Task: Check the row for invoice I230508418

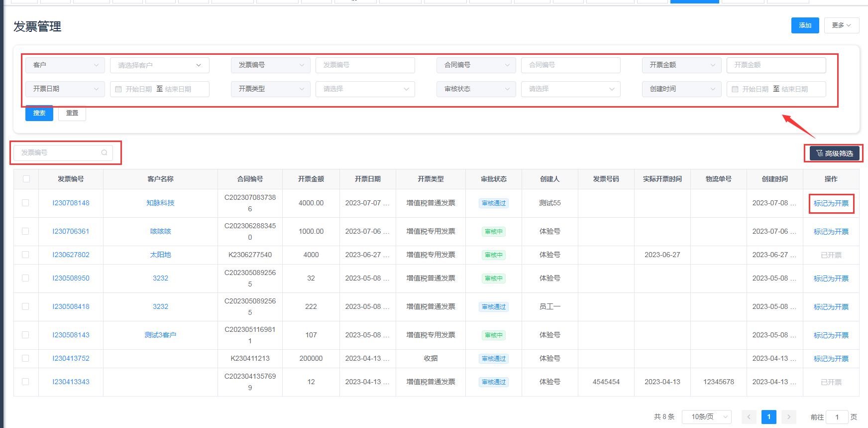Action: coord(25,306)
